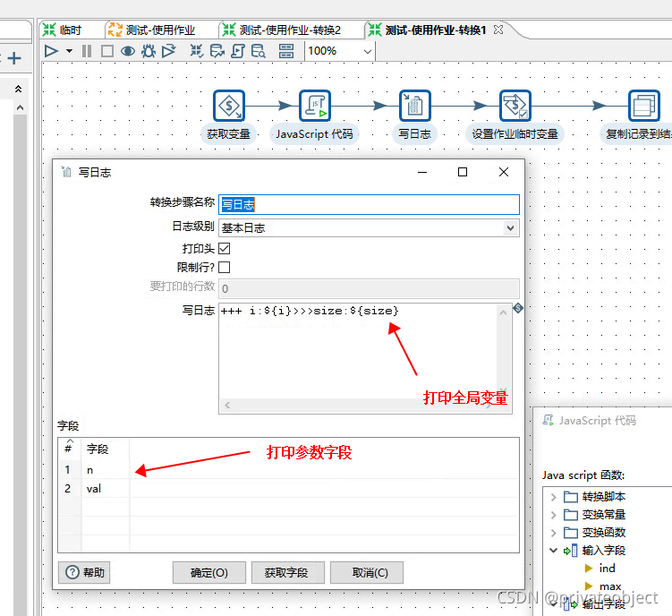Generate SQL toolbar icon
Screen dimensions: 672x616
click(x=237, y=51)
